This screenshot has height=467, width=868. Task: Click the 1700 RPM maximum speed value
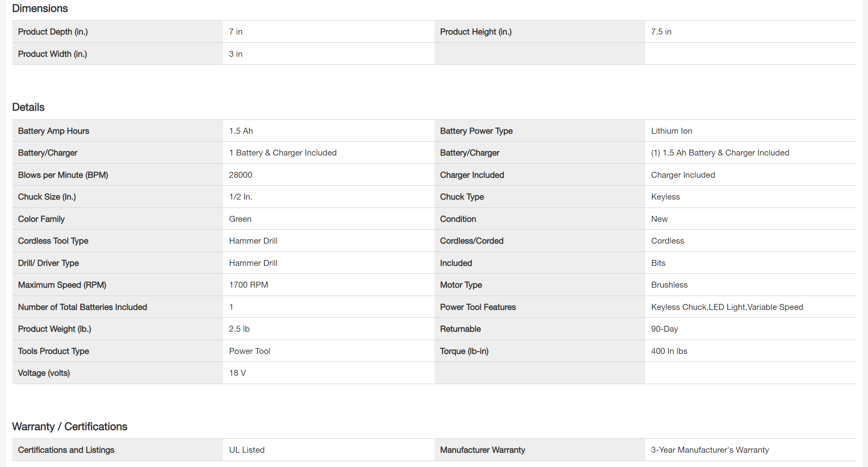(249, 285)
